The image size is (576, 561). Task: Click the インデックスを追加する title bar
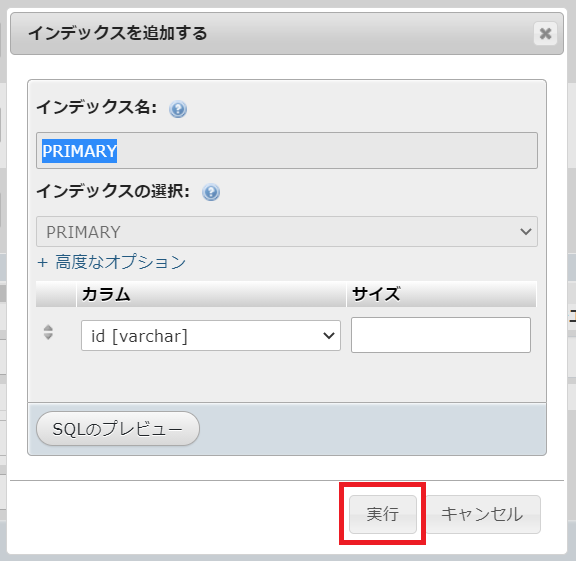[287, 33]
